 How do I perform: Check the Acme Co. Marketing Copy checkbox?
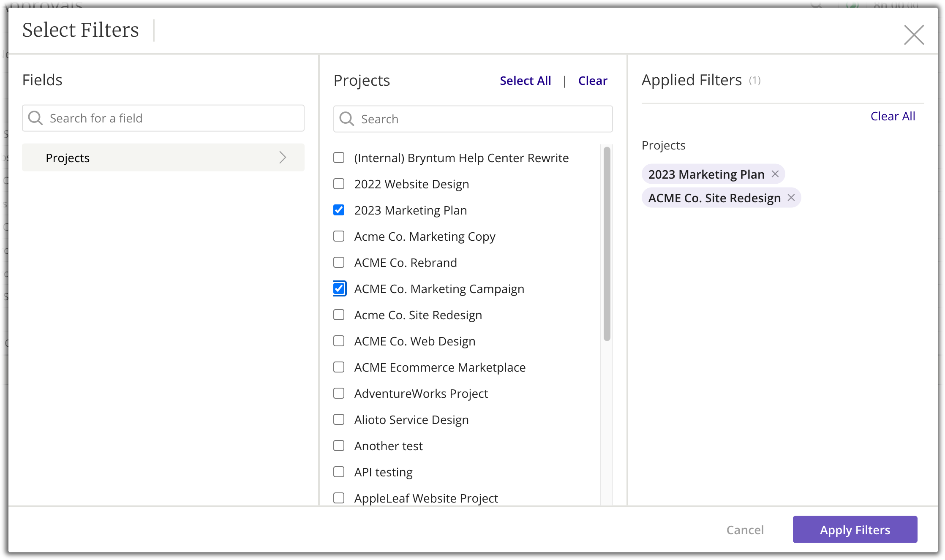pos(339,236)
